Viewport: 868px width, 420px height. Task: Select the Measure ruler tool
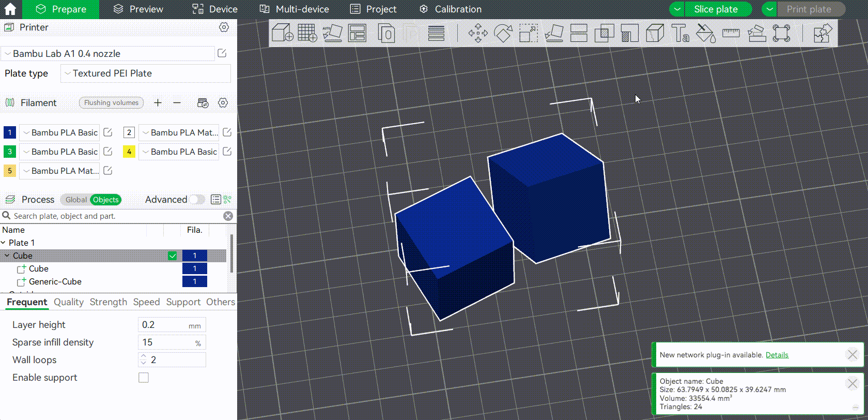731,33
